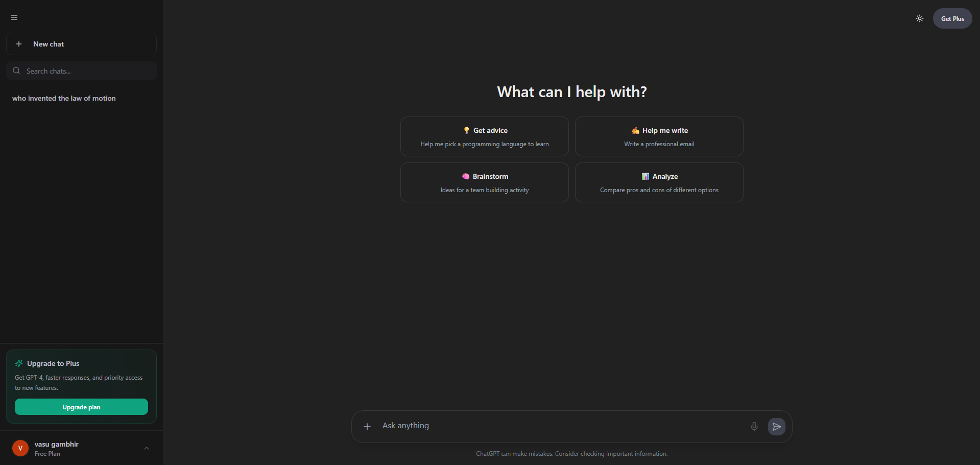Screen dimensions: 980x465
Task: Open the Analyze suggestion card
Action: coord(659,182)
